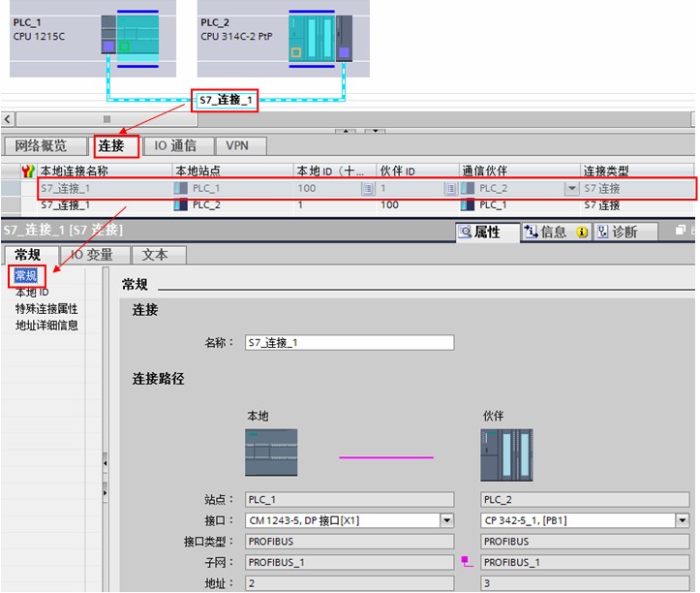Open the 诊断 inspector tab
700x593 pixels.
coord(624,232)
